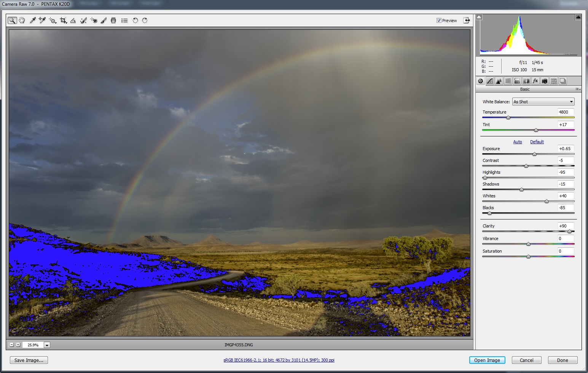Toggle full screen mode icon
The image size is (588, 373).
tap(467, 20)
